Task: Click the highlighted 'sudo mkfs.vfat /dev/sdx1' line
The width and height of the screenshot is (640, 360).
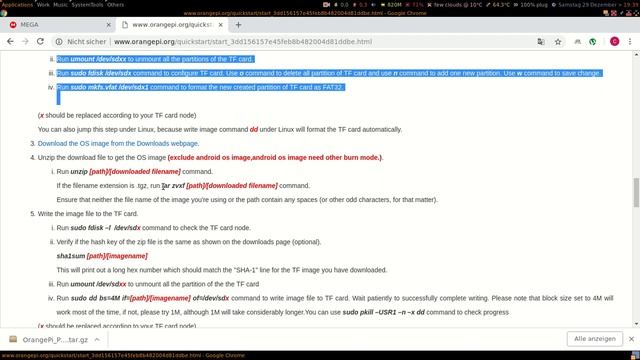Action: tap(201, 87)
